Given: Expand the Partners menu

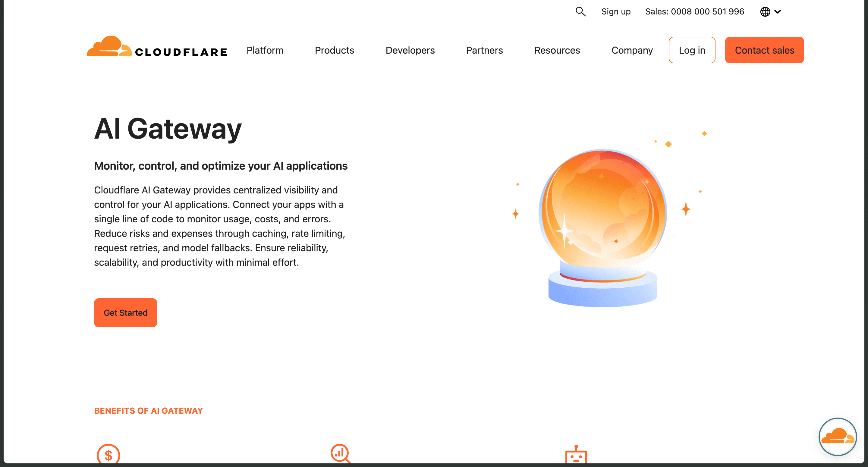Looking at the screenshot, I should point(484,50).
